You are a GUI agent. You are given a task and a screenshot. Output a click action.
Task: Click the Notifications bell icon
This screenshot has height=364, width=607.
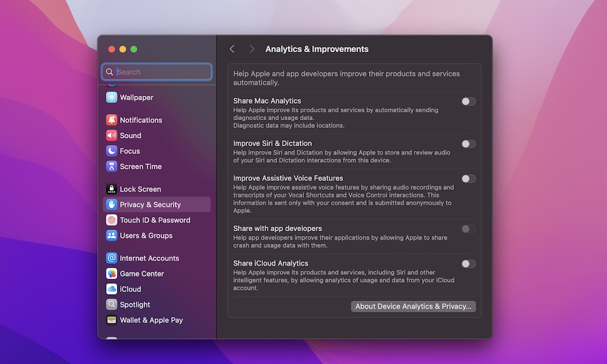tap(112, 120)
